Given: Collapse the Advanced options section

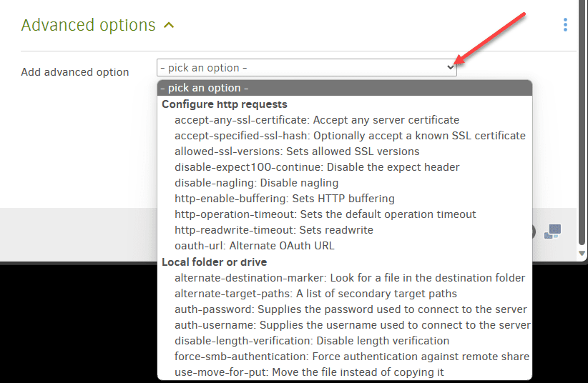Looking at the screenshot, I should coord(169,26).
